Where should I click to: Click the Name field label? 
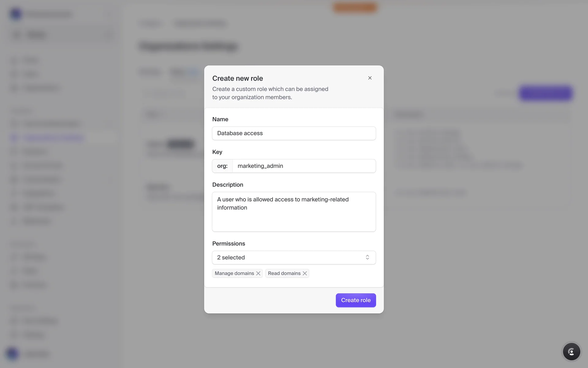coord(220,119)
